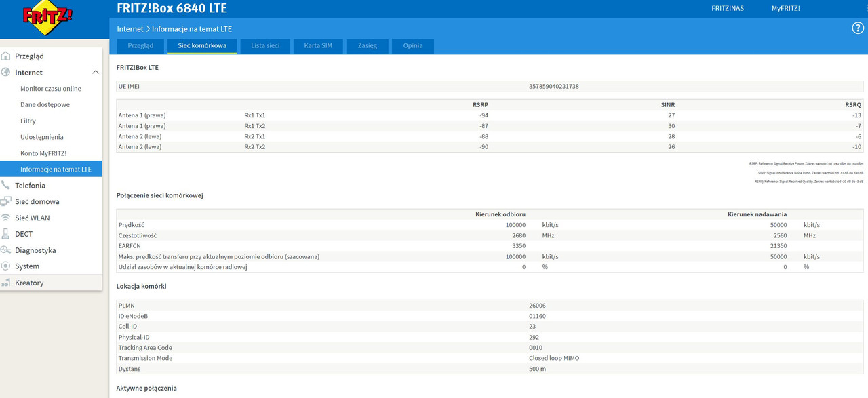The height and width of the screenshot is (398, 868).
Task: Click the Kreatory wizard icon
Action: 6,283
